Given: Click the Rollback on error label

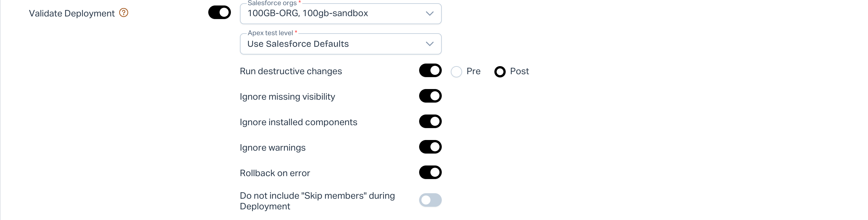Looking at the screenshot, I should (274, 173).
